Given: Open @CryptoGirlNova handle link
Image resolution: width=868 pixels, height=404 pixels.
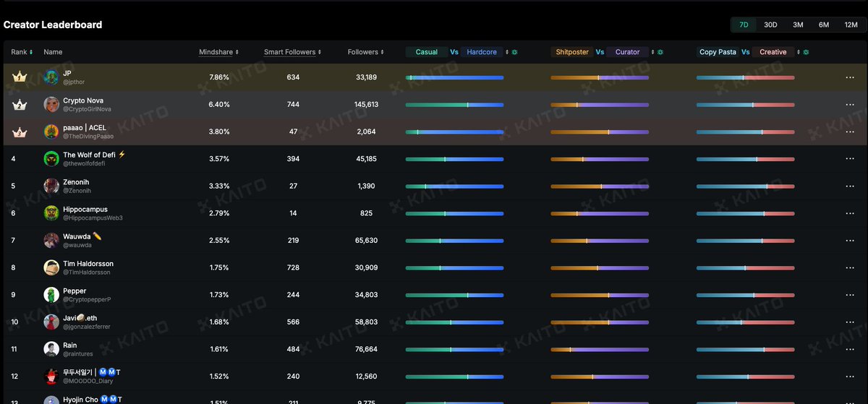Looking at the screenshot, I should point(87,109).
